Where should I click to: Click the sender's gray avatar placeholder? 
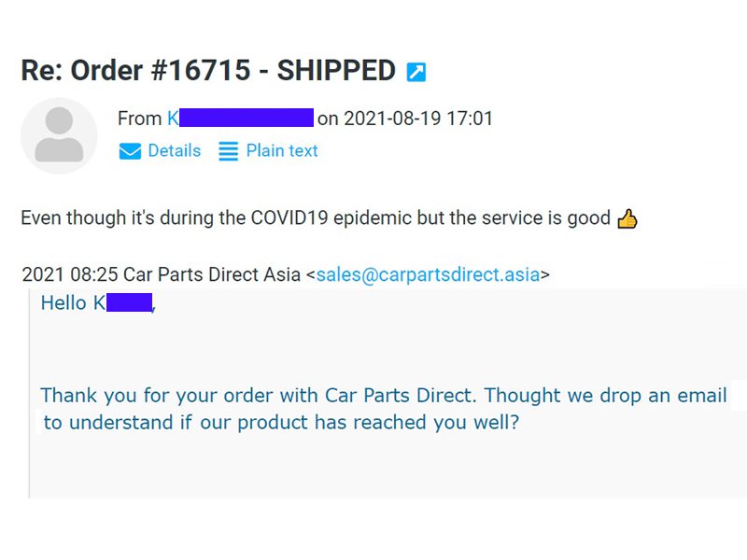(x=59, y=135)
